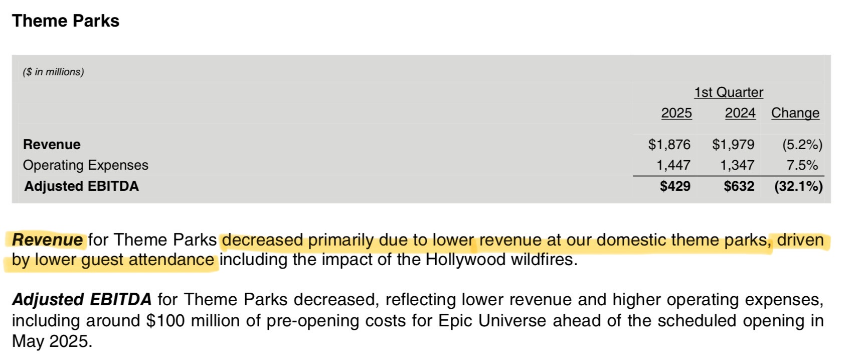Click the $429 Adjusted EBITDA value
The height and width of the screenshot is (362, 868).
point(675,186)
